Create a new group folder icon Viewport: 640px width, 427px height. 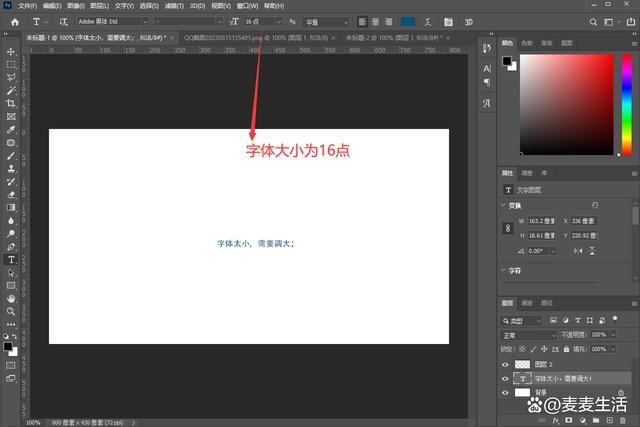(x=596, y=420)
